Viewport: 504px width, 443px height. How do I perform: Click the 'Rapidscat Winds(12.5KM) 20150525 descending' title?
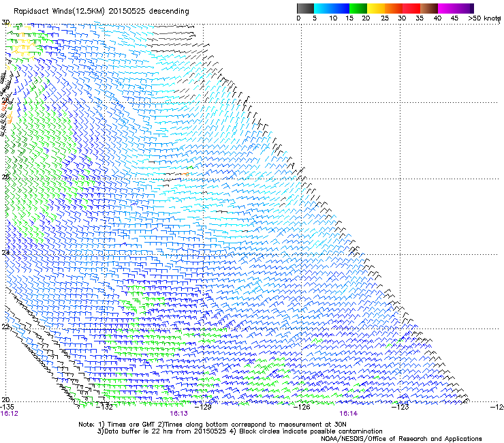click(x=101, y=12)
